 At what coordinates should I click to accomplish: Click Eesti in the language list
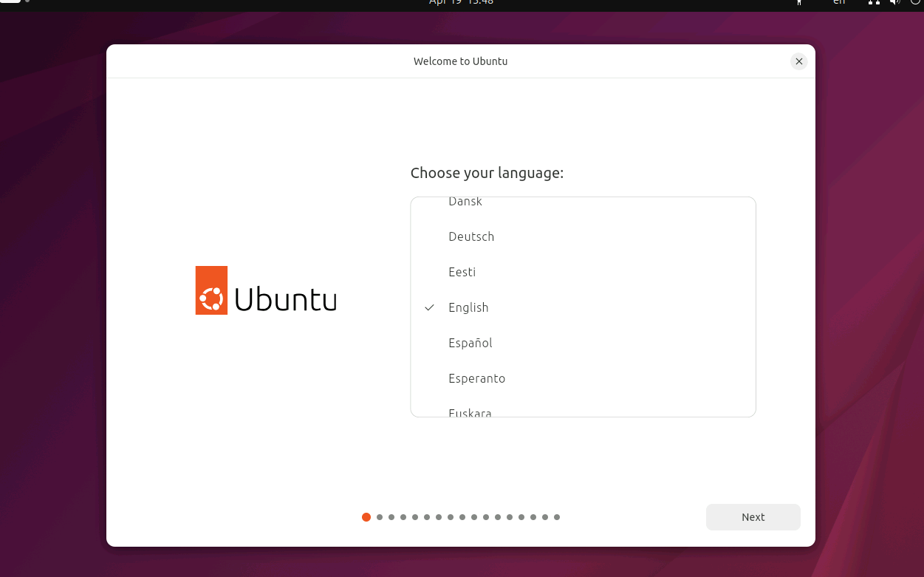click(x=462, y=272)
